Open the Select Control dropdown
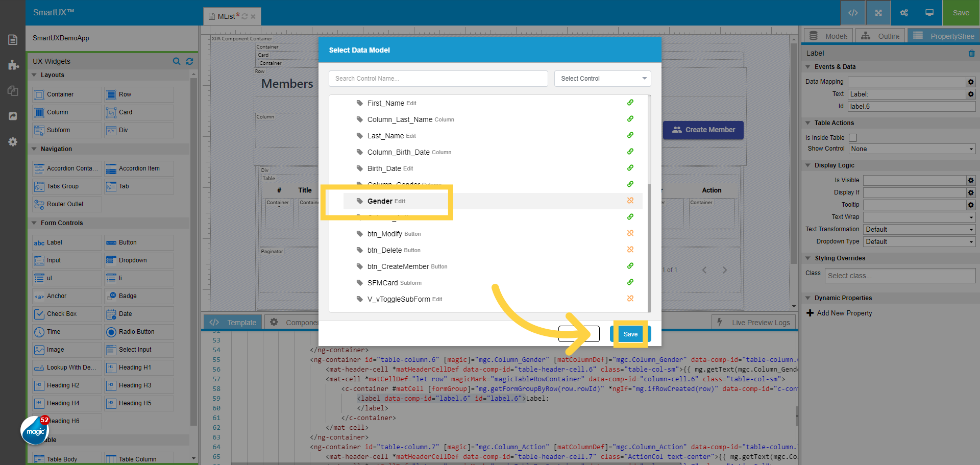980x465 pixels. 602,78
